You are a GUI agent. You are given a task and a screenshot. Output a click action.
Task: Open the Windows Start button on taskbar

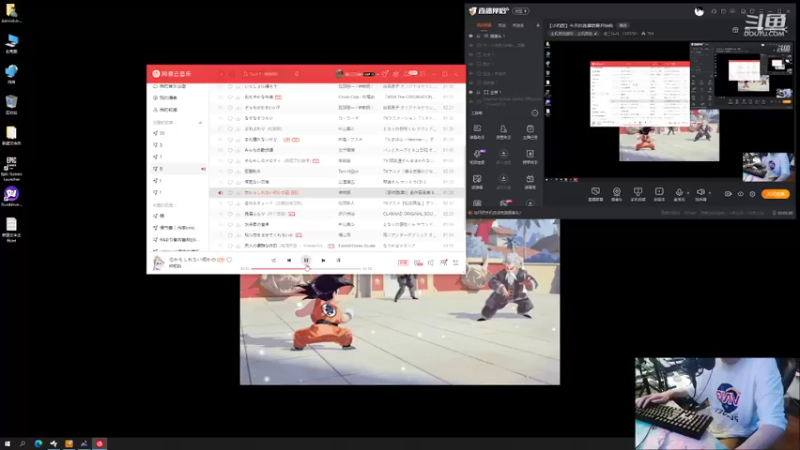(x=7, y=444)
